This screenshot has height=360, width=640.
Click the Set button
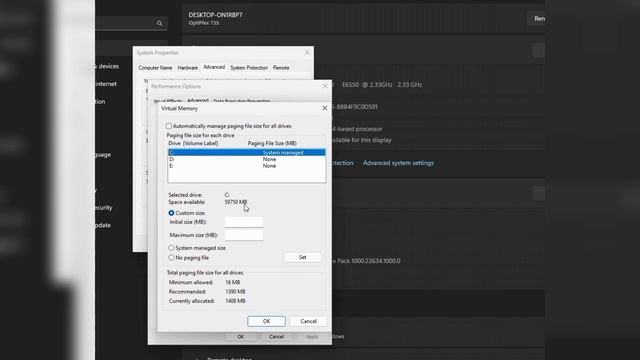[x=302, y=257]
